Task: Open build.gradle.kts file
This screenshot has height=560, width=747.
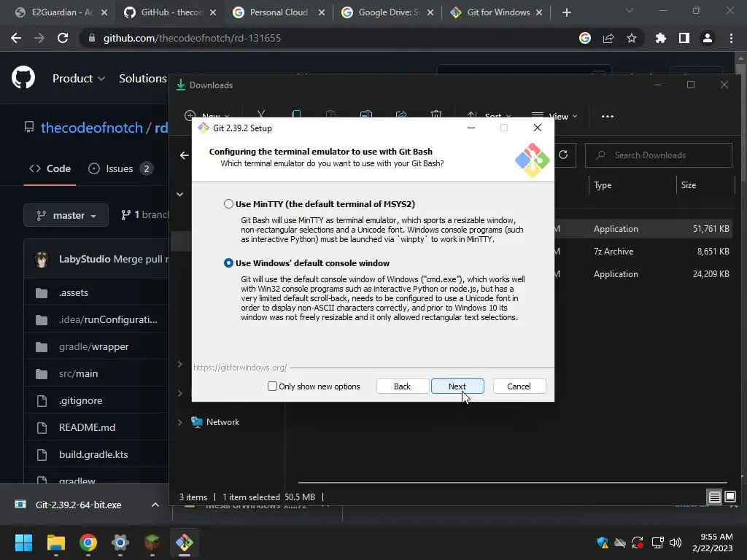Action: 93,454
